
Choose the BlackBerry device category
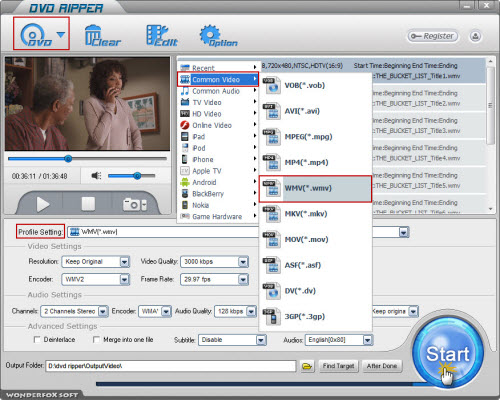(218, 194)
